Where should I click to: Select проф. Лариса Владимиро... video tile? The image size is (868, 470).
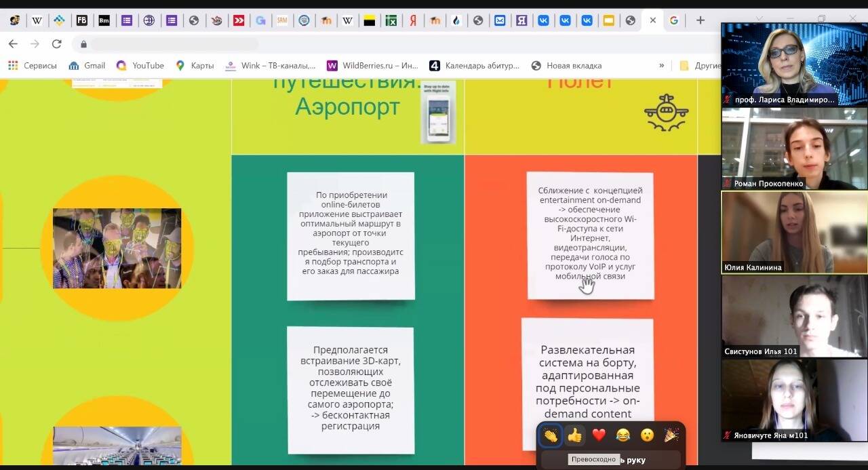(x=794, y=64)
